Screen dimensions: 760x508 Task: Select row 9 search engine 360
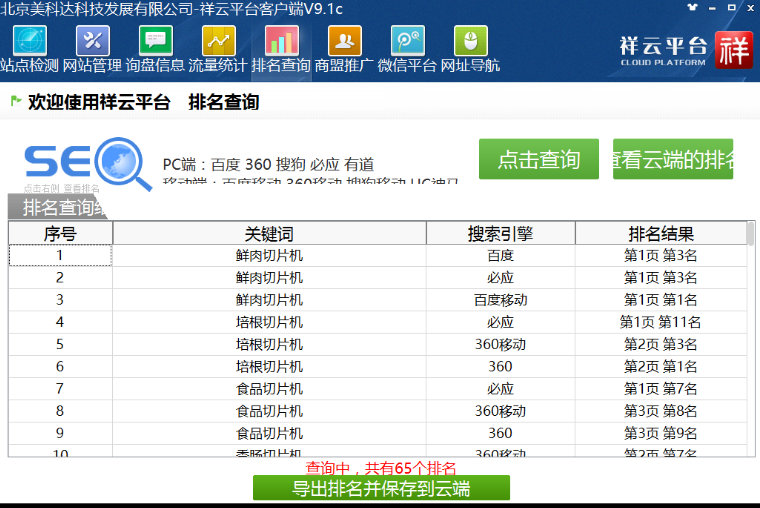tap(501, 433)
